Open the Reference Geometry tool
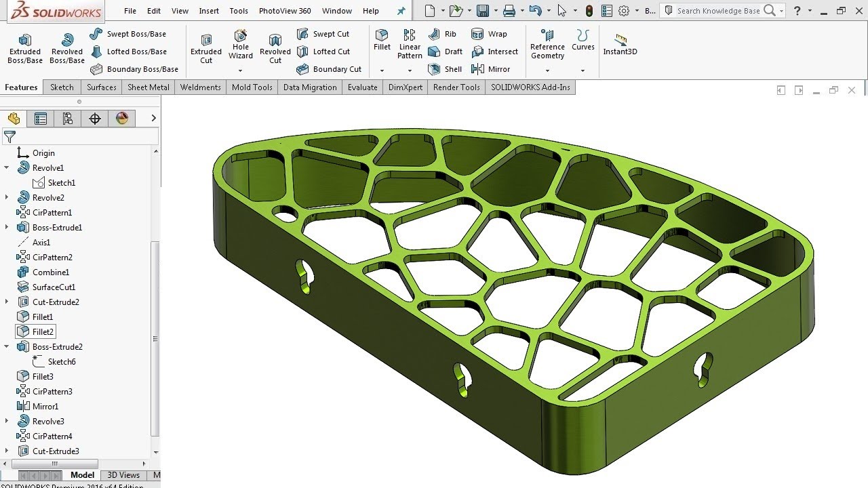The height and width of the screenshot is (488, 868). point(547,44)
